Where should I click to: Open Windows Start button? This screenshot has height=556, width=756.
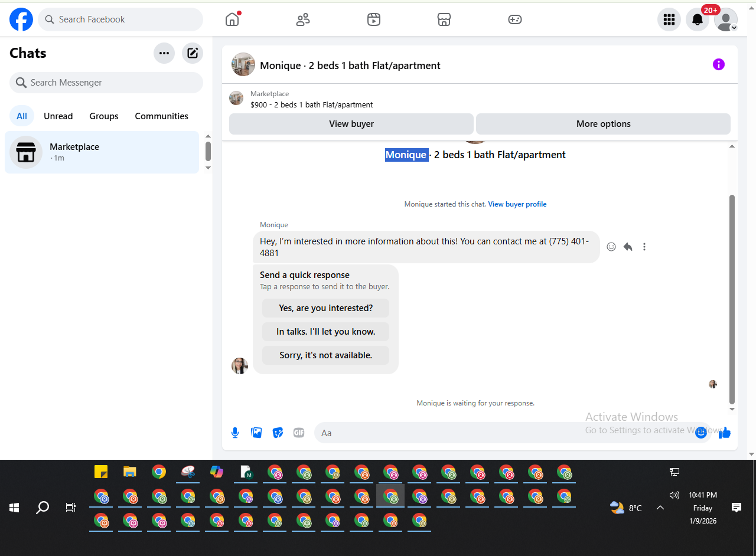pos(14,508)
